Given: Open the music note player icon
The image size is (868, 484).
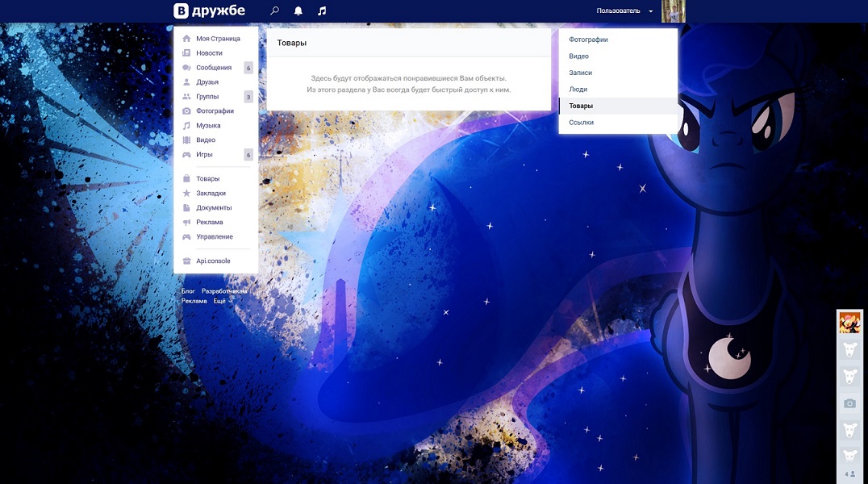Looking at the screenshot, I should 322,10.
